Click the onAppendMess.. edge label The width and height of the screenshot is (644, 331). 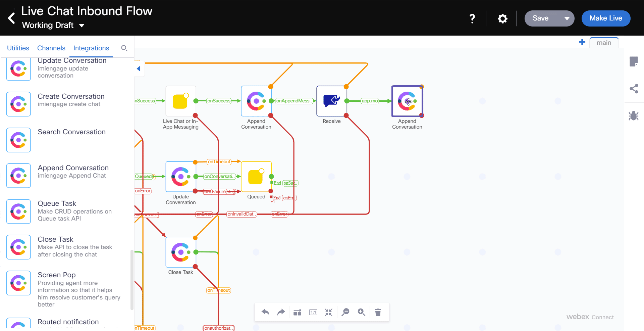click(x=294, y=101)
